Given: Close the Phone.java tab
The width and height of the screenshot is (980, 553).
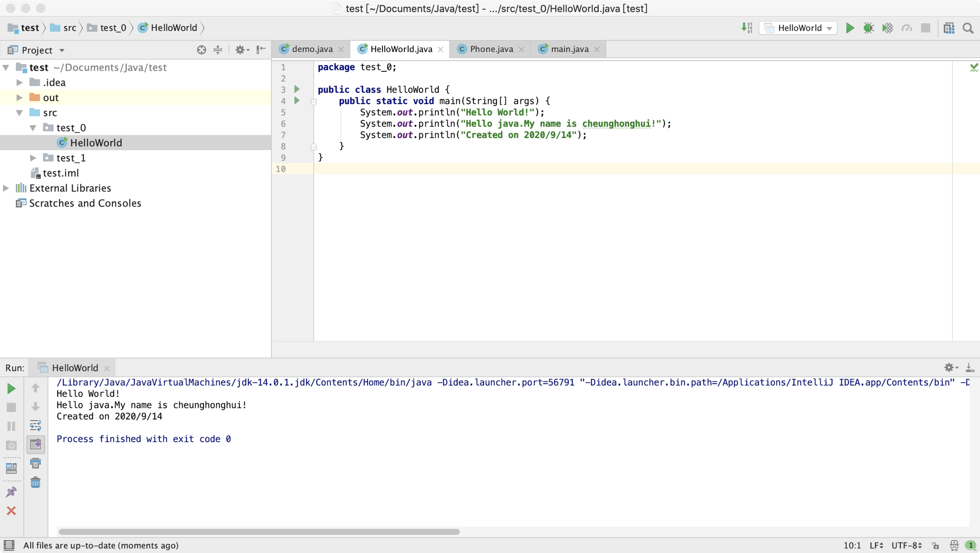Looking at the screenshot, I should click(x=521, y=49).
